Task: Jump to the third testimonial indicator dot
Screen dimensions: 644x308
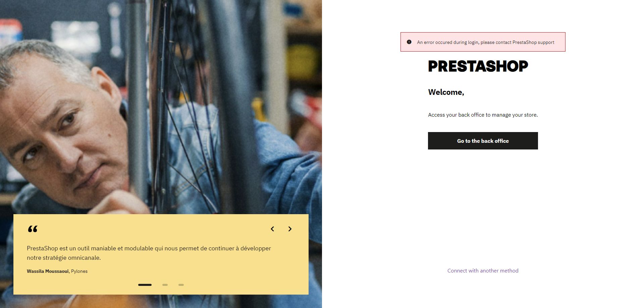Action: click(x=181, y=285)
